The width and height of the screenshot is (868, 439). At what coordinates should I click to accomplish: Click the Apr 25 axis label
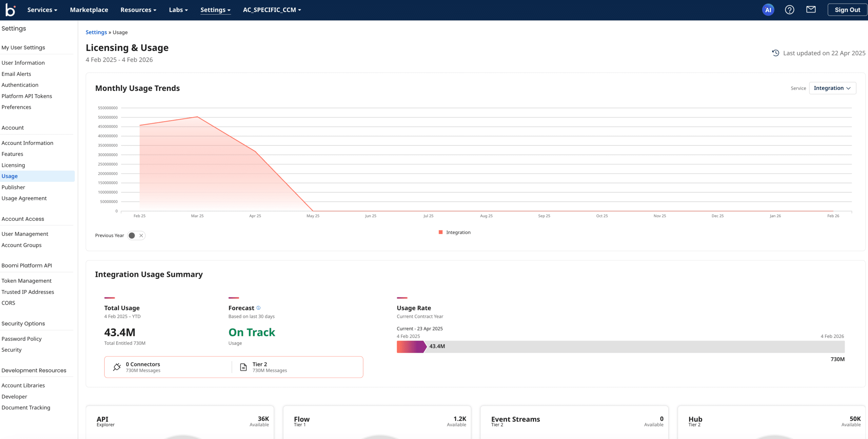tap(255, 216)
